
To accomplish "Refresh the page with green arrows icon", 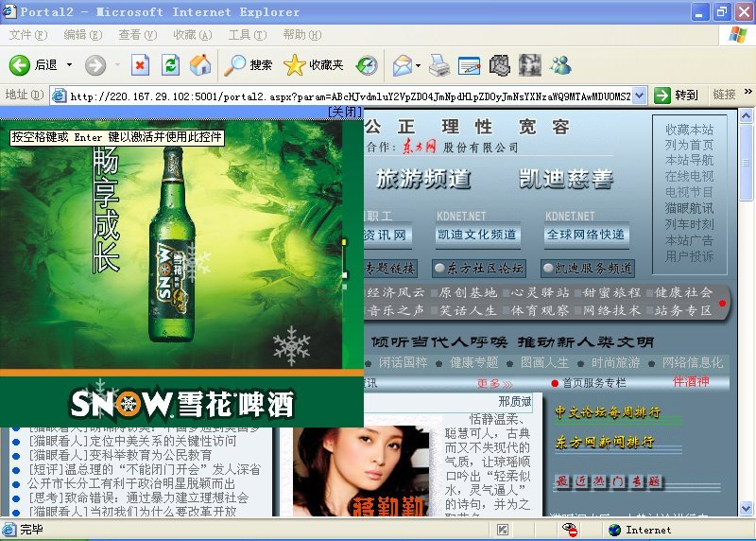I will pos(171,64).
